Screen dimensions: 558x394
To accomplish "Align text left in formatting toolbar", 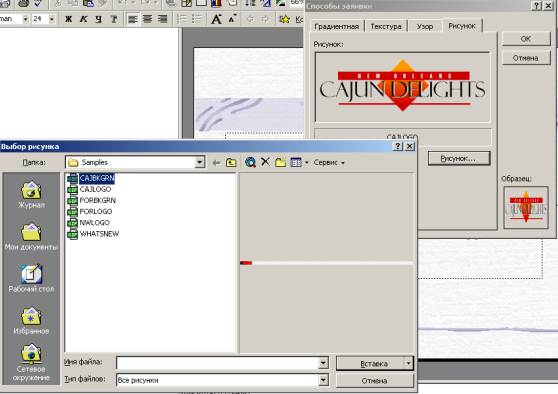I will [x=132, y=19].
